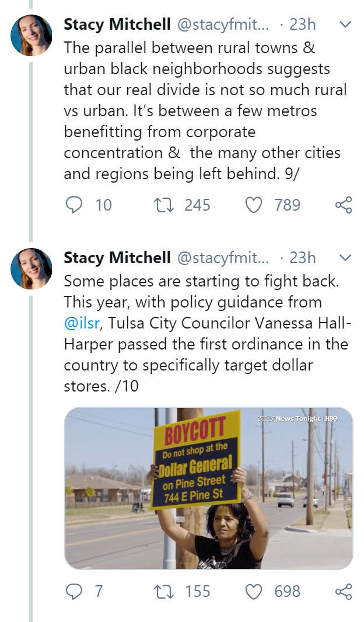Viewport: 364px width, 622px height.
Task: Open Stacy Mitchell's profile from first tweet name
Action: 117,25
